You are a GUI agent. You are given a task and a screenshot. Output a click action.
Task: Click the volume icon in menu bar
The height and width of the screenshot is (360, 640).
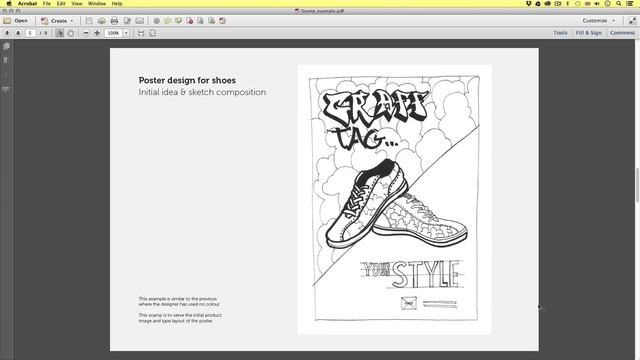597,3
